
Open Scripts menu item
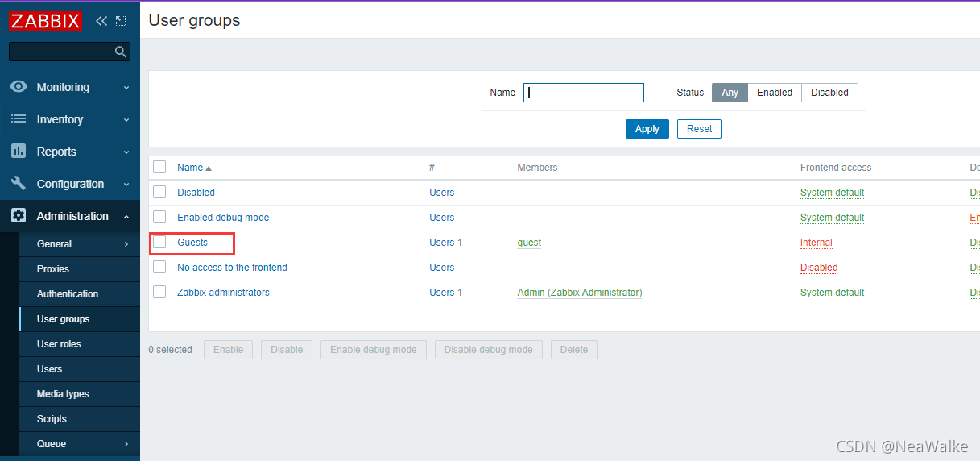(52, 419)
